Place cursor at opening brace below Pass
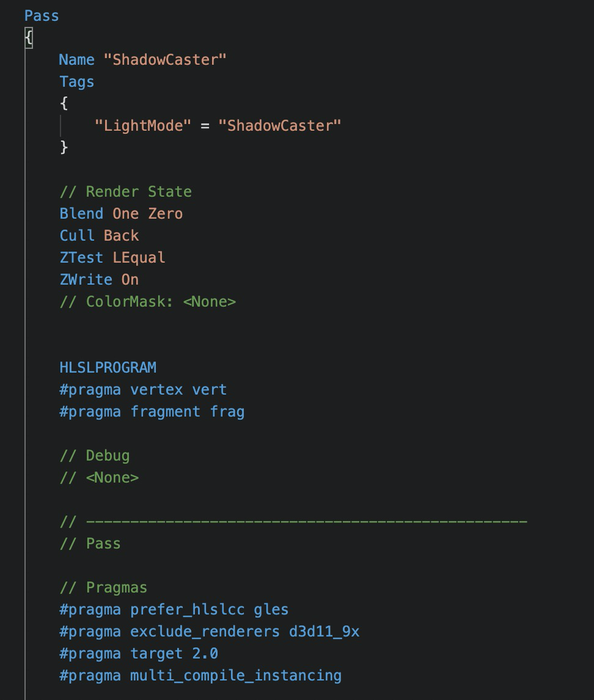The height and width of the screenshot is (700, 594). click(x=29, y=38)
